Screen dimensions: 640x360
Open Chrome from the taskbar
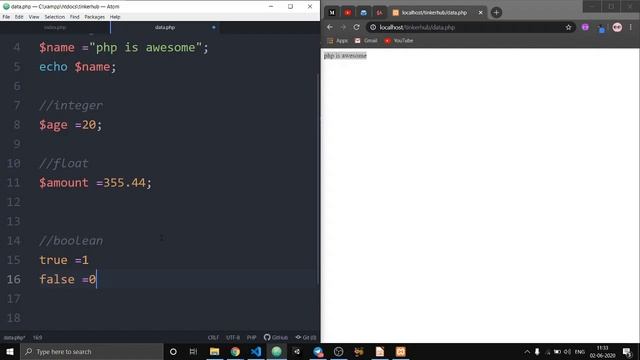click(x=235, y=351)
